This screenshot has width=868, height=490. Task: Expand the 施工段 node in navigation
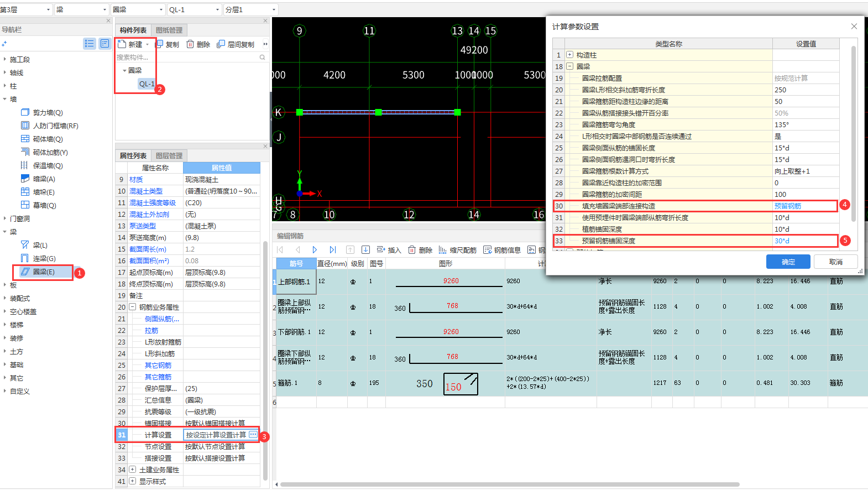[5, 59]
